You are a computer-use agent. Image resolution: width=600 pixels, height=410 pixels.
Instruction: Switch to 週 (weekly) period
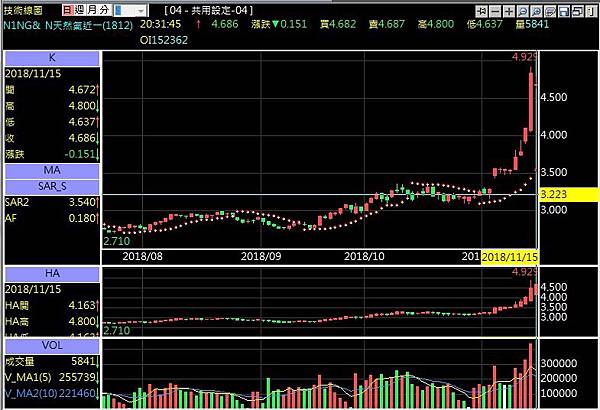80,10
